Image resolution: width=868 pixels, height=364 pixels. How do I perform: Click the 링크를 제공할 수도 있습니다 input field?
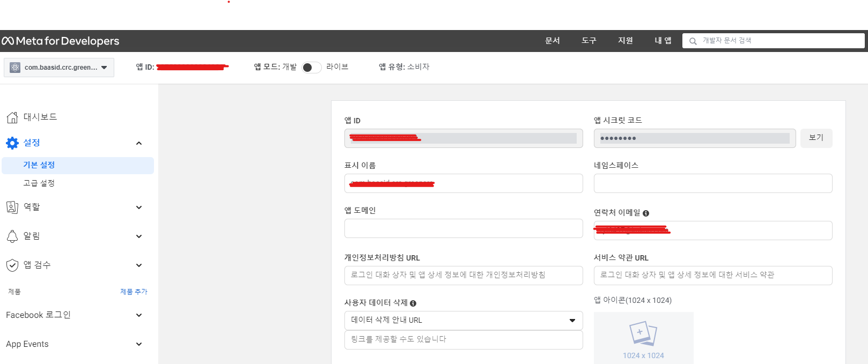464,340
